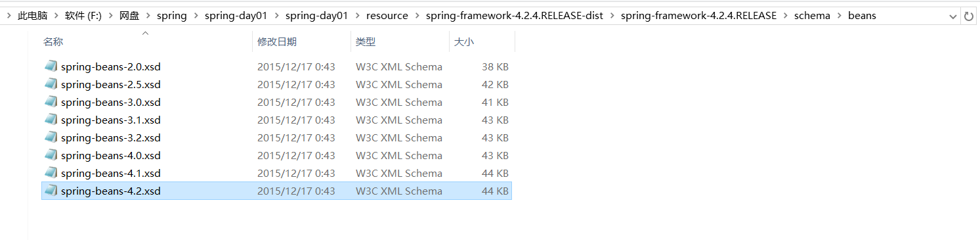Select the spring-beans-4.1.xsd file name
This screenshot has height=240, width=980.
point(111,173)
